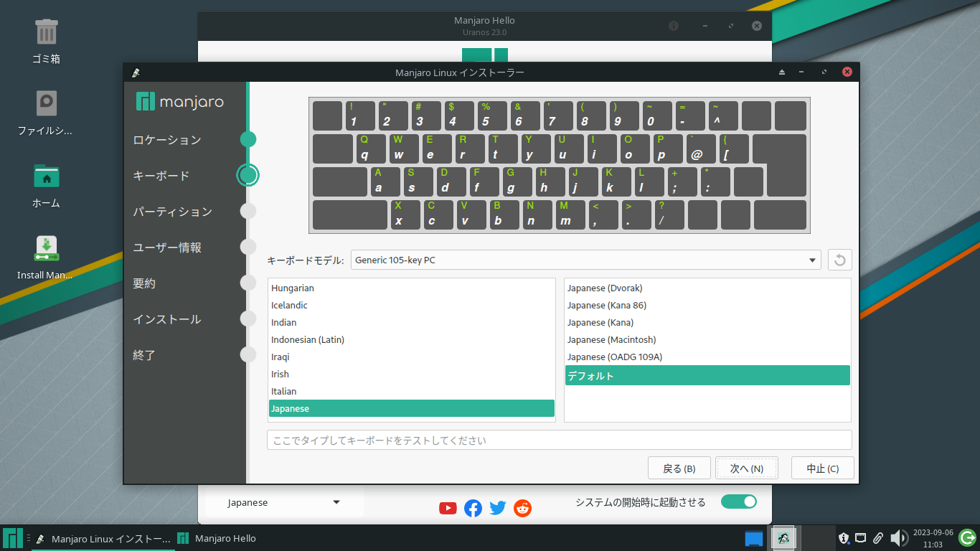
Task: Select Japanese (Kana) variant
Action: tap(707, 322)
